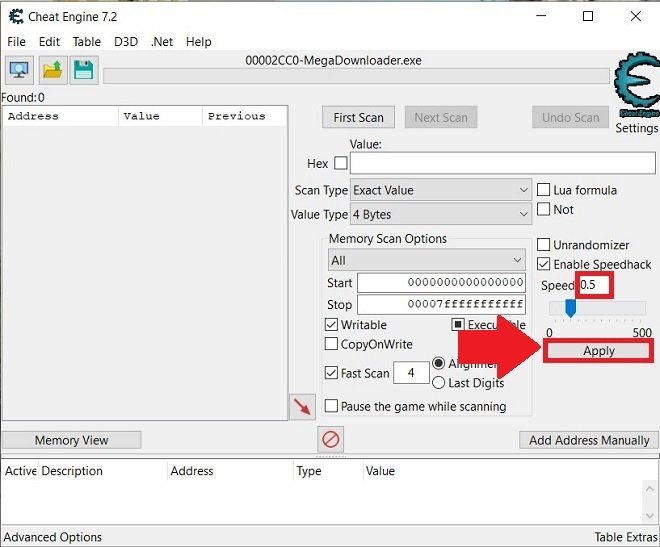Open the process list computer icon
This screenshot has width=660, height=547.
[19, 70]
